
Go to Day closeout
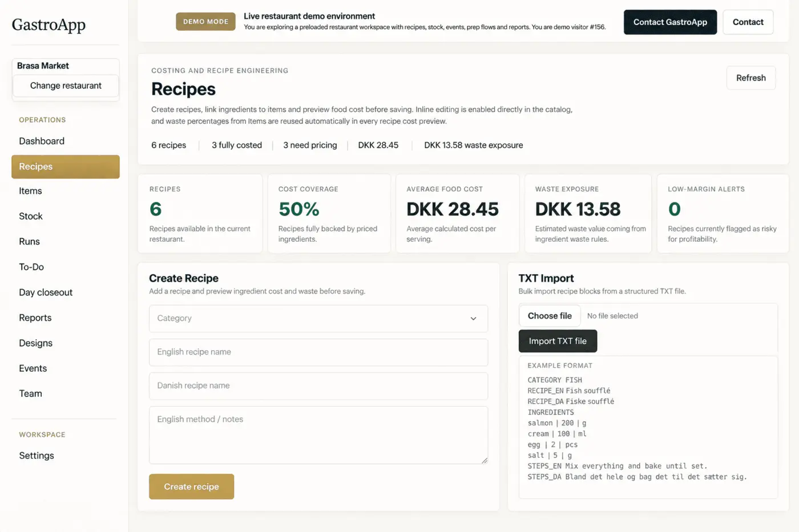pos(46,293)
